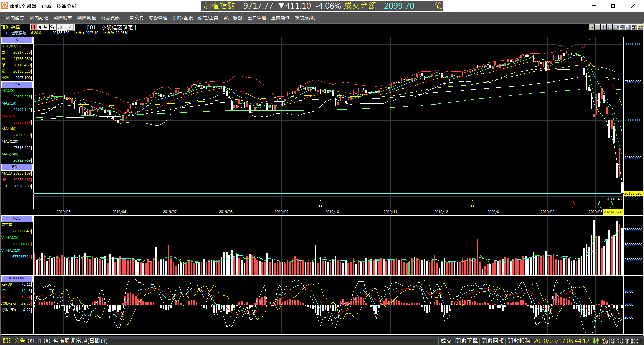Click the VOL indicator panel header

coord(17,219)
